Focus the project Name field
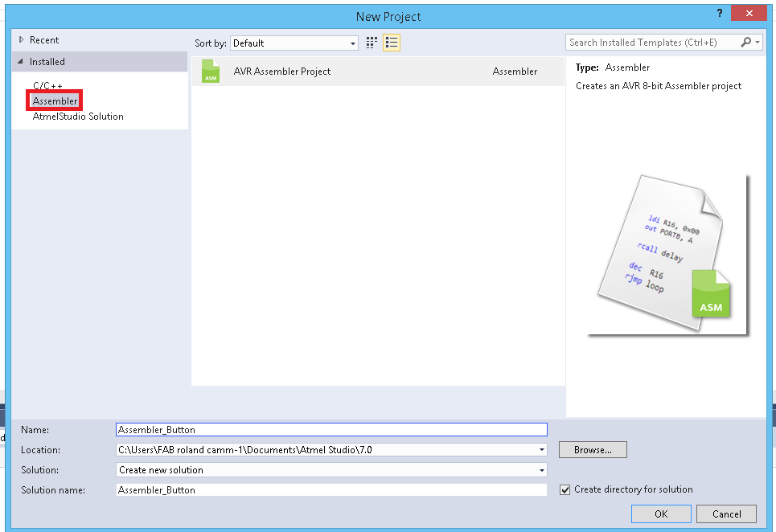Image resolution: width=776 pixels, height=532 pixels. click(331, 430)
